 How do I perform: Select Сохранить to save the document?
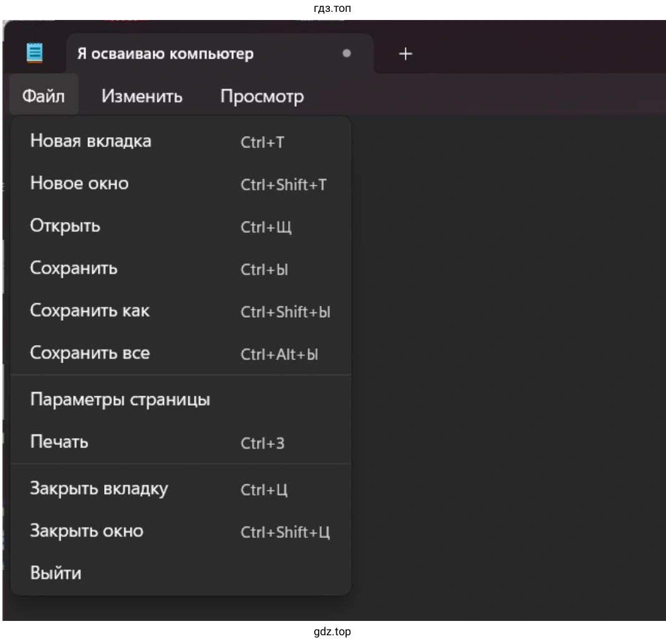click(74, 268)
